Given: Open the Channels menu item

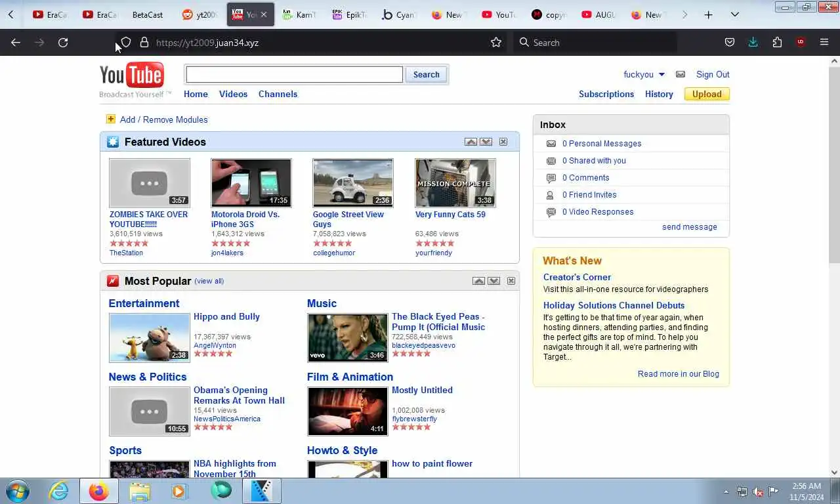Looking at the screenshot, I should (x=278, y=94).
